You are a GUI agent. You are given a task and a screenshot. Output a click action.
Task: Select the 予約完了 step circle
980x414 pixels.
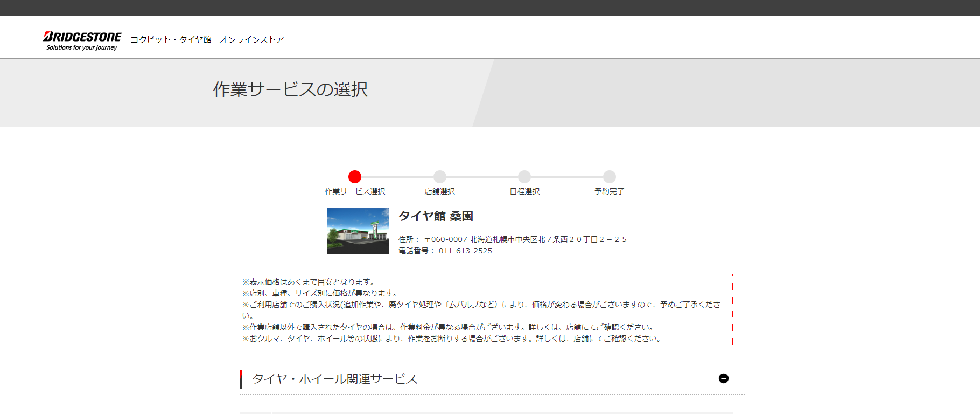[x=610, y=177]
